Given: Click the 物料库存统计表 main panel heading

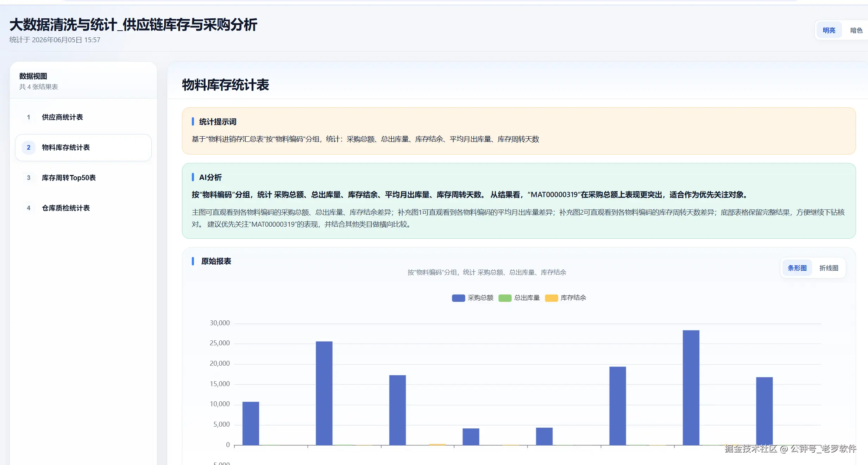Looking at the screenshot, I should 225,85.
